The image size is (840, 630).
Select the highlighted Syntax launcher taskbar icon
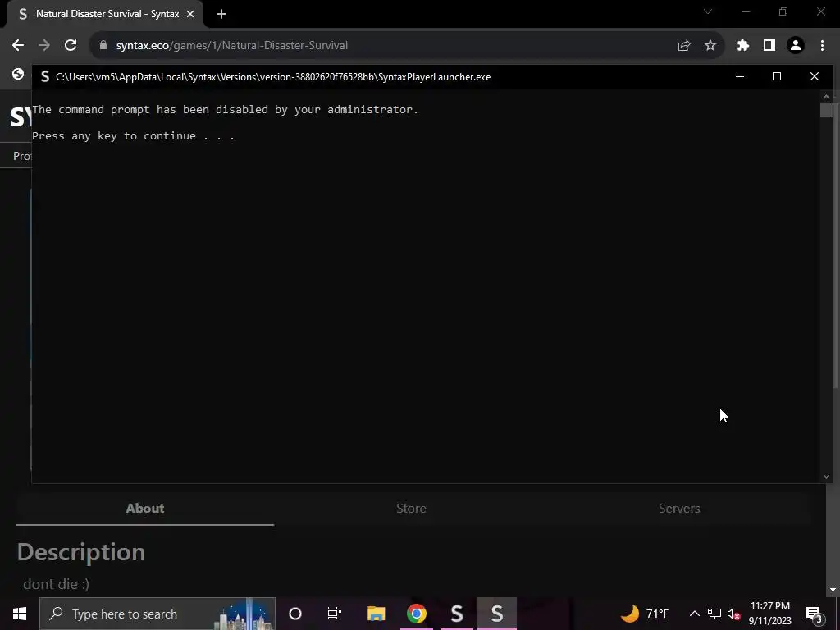[497, 614]
